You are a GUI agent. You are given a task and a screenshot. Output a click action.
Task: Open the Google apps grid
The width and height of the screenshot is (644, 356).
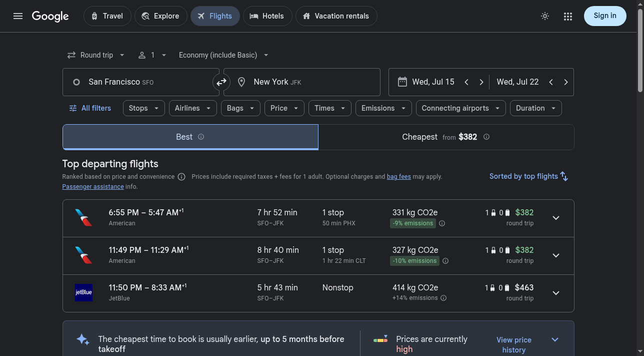(567, 16)
